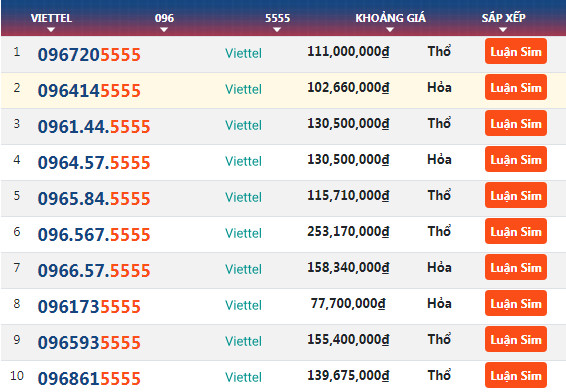Select price 77,700,000đ
Viewport: 566px width, 392px height.
pos(348,304)
